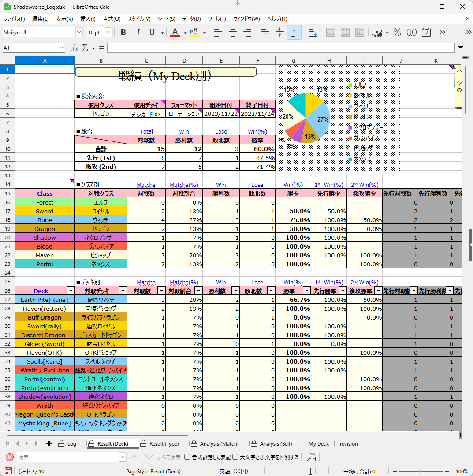The width and height of the screenshot is (473, 476).
Task: Format as percent
Action: click(397, 33)
